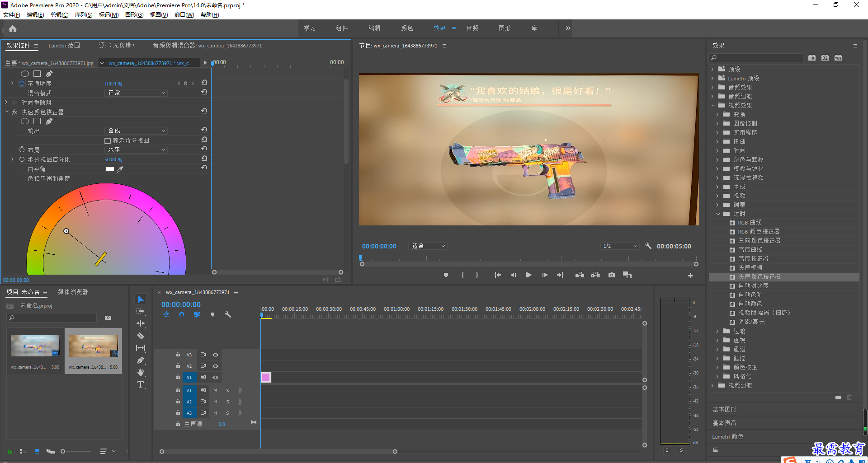This screenshot has height=463, width=868.
Task: Click the effects search field
Action: coord(756,58)
